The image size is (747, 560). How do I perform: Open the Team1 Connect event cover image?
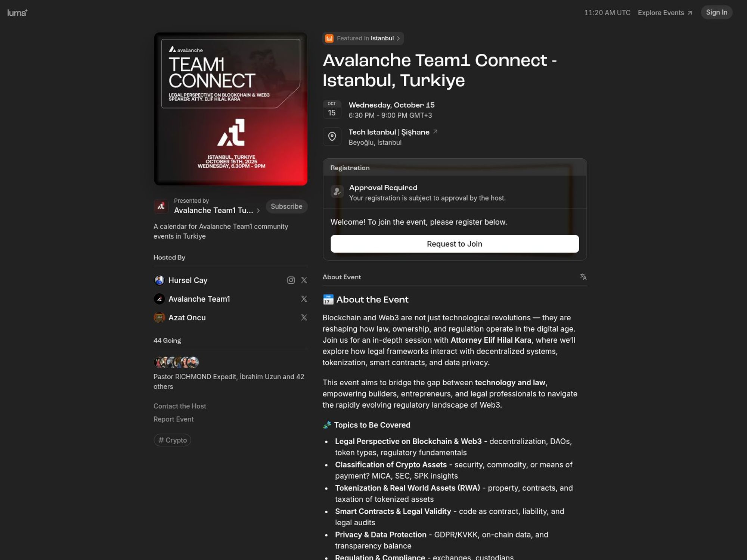tap(230, 109)
